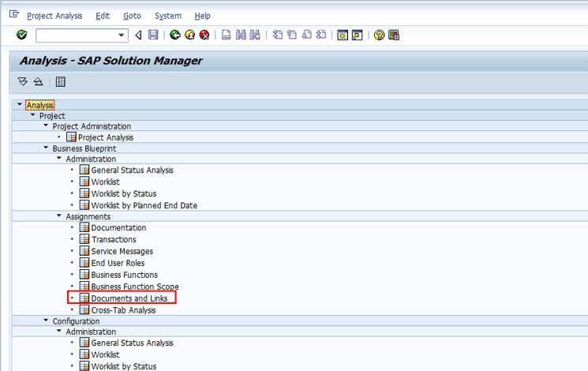Click the Expand All subtree icon

click(23, 81)
